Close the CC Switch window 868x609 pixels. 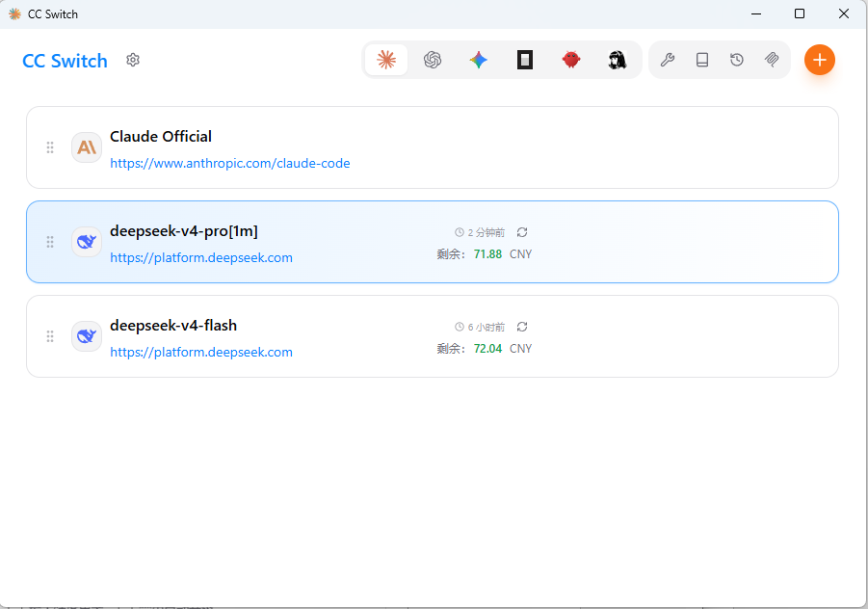coord(844,13)
